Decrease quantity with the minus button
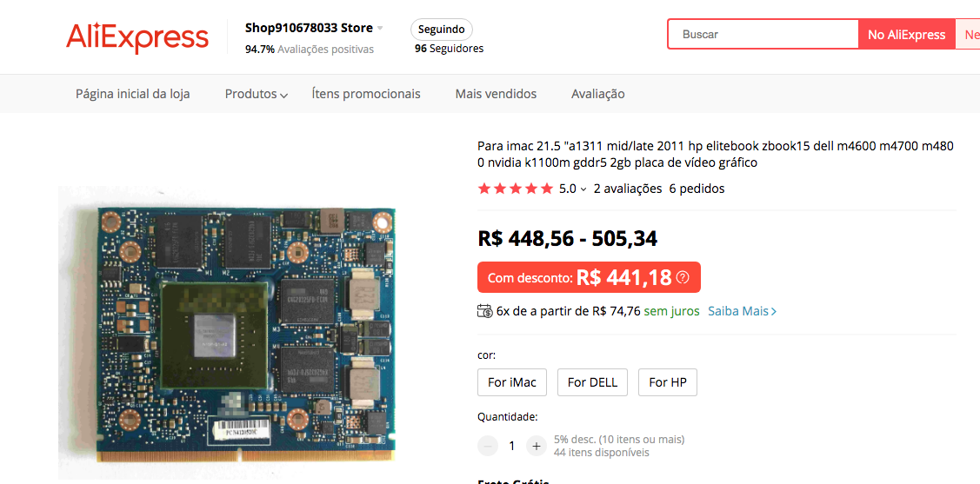 488,446
